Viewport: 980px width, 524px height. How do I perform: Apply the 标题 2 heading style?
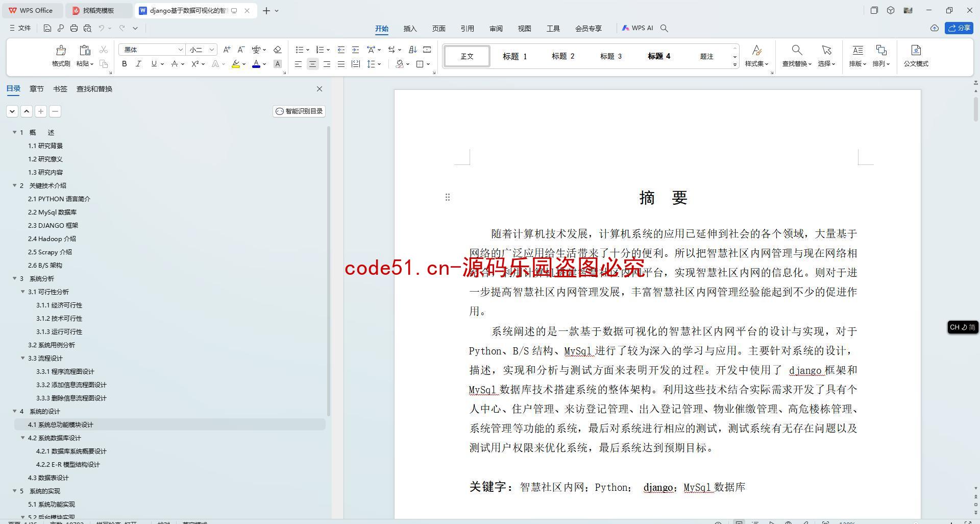pyautogui.click(x=563, y=56)
